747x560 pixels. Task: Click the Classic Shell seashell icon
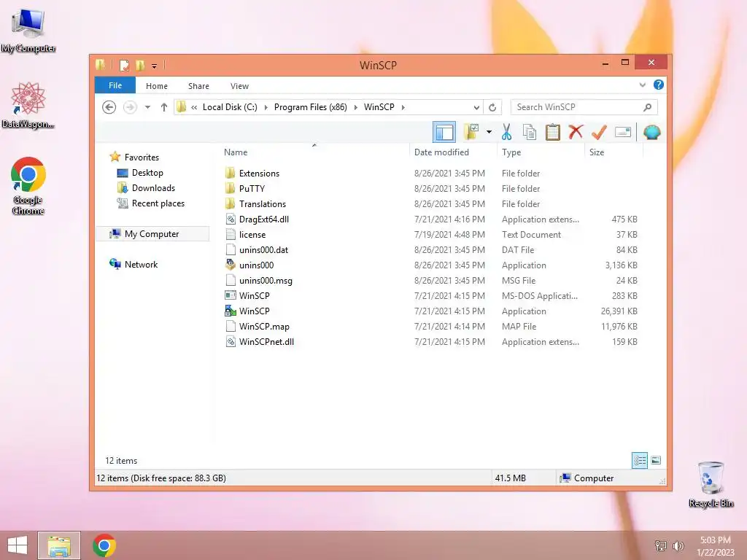pyautogui.click(x=651, y=132)
